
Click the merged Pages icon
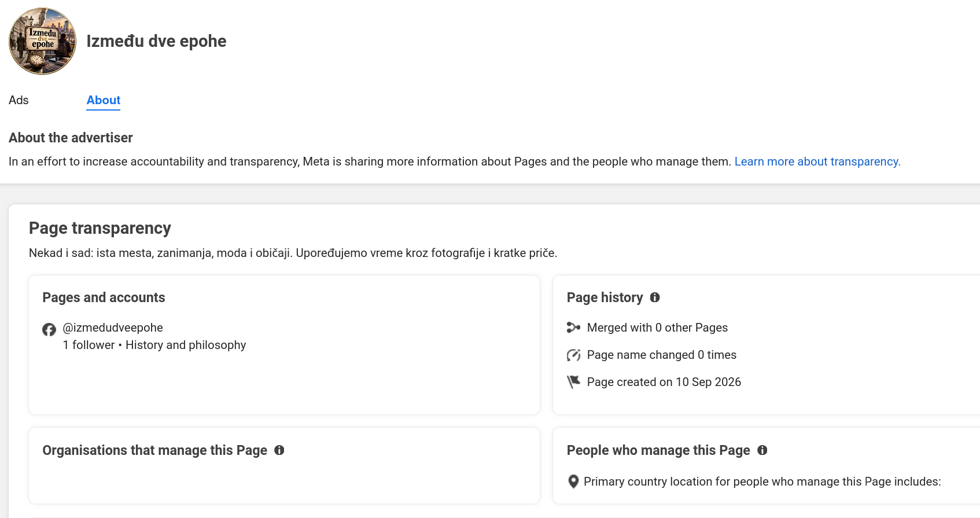tap(573, 328)
